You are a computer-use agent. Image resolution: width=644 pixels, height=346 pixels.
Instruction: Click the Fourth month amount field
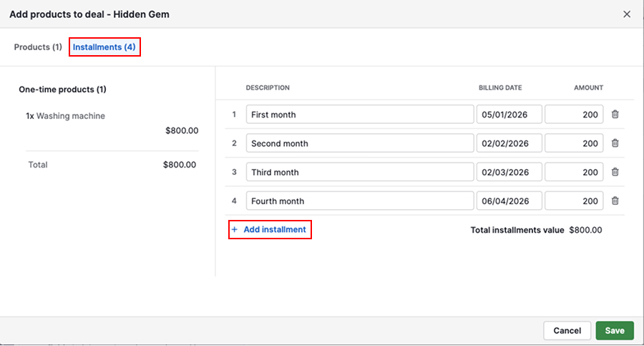[574, 201]
